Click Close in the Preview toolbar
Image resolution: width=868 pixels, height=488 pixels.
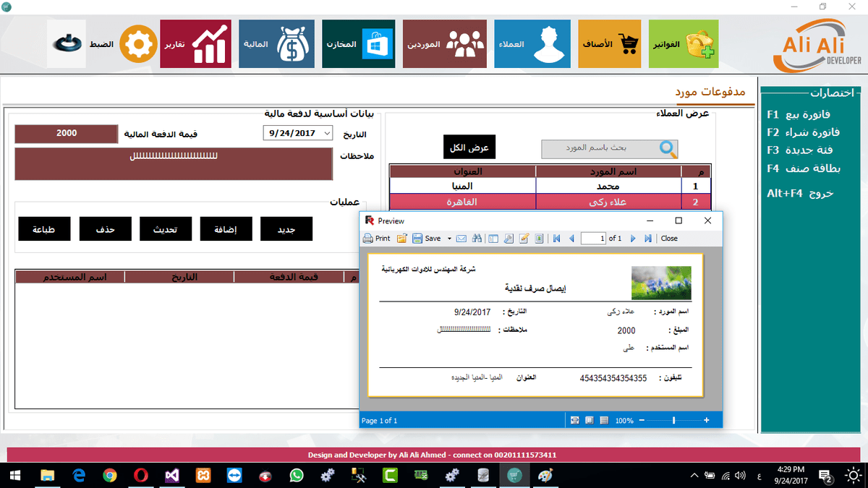point(669,239)
